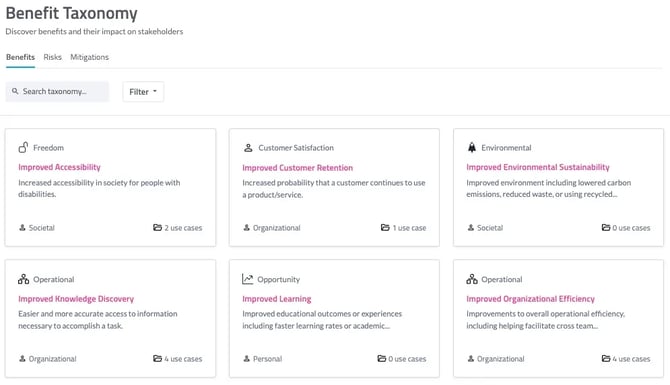
Task: Open Improved Learning benefit
Action: [276, 299]
